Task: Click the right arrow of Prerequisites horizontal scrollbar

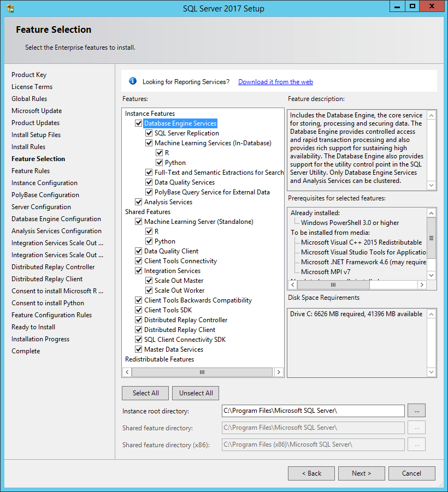Action: point(422,284)
